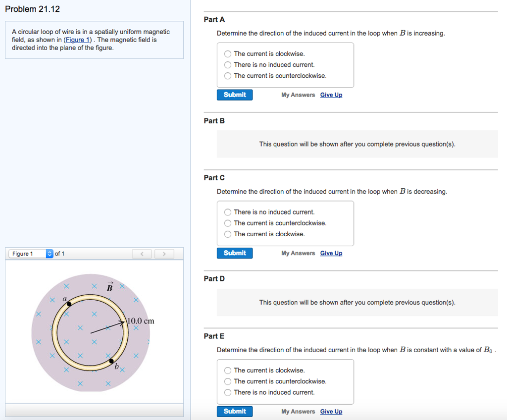Click the B vector label in figure

pyautogui.click(x=110, y=287)
